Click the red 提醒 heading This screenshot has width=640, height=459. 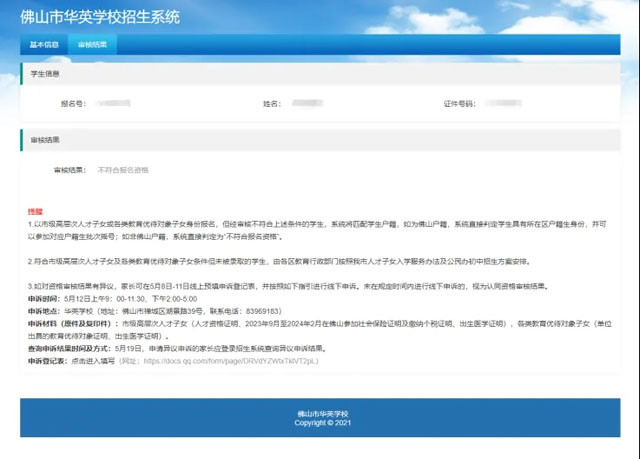tap(35, 212)
